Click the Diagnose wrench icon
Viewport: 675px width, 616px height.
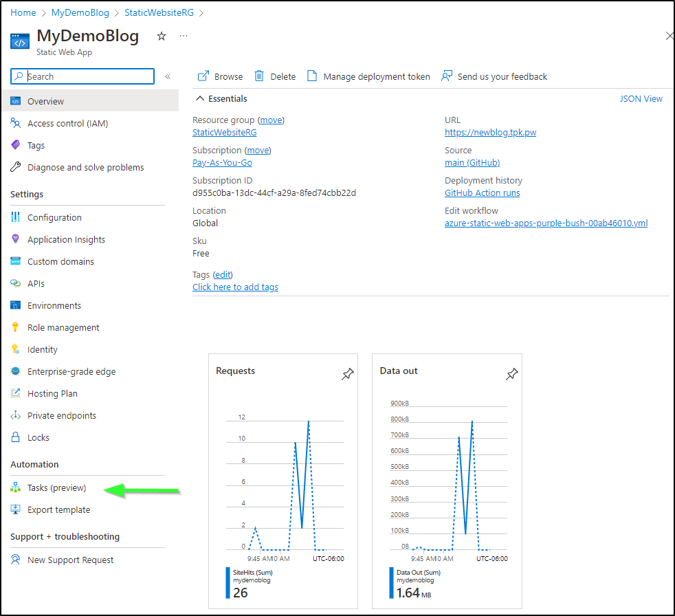coord(16,166)
